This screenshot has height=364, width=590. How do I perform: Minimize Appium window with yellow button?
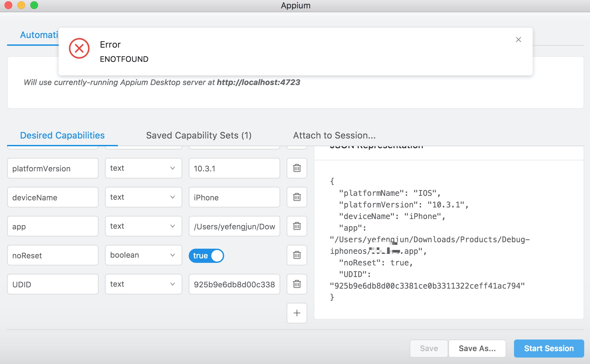21,5
